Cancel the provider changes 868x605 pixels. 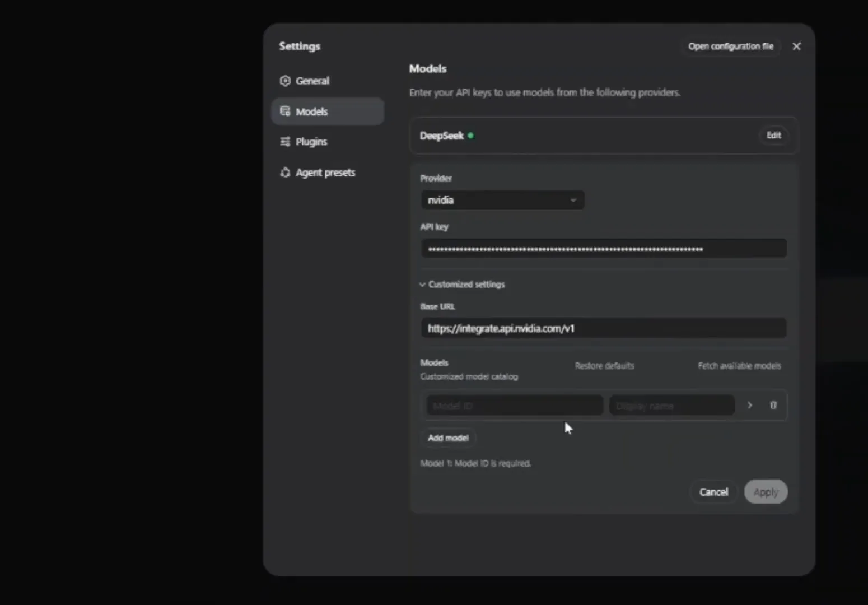[x=713, y=492]
